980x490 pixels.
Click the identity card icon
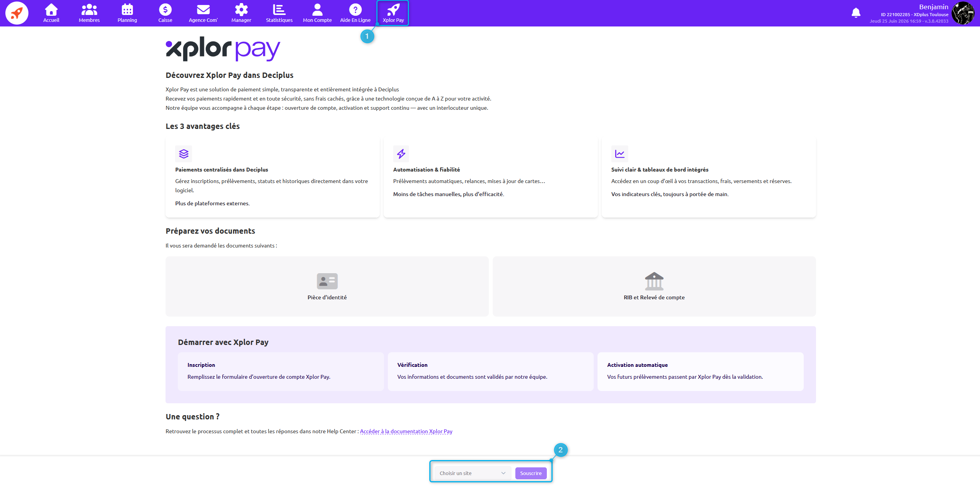pos(327,281)
